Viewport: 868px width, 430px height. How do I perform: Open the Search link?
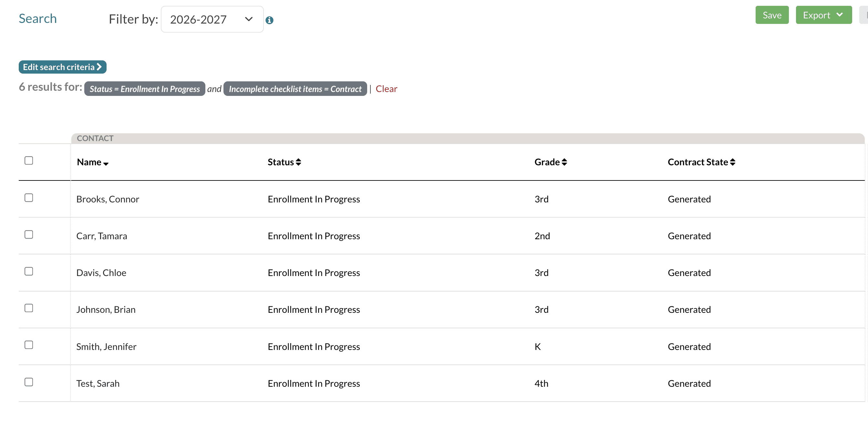[38, 18]
